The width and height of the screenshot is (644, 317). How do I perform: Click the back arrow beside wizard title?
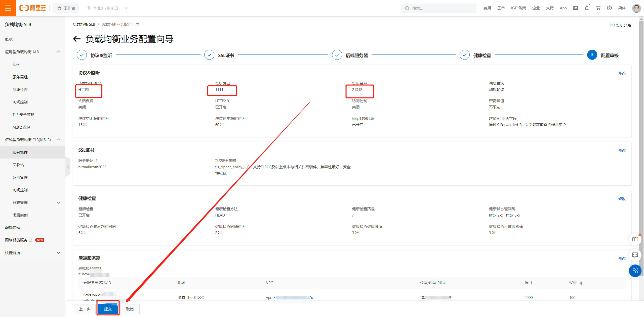(x=77, y=39)
